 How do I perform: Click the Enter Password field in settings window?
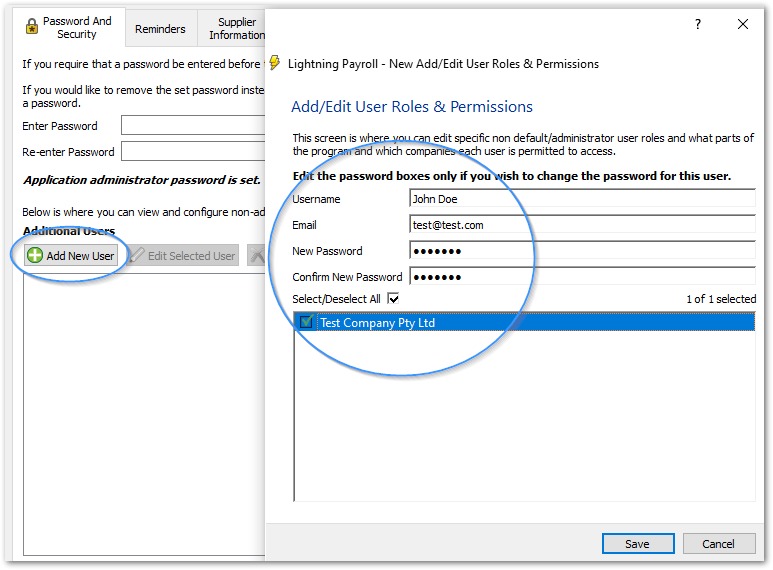(193, 125)
